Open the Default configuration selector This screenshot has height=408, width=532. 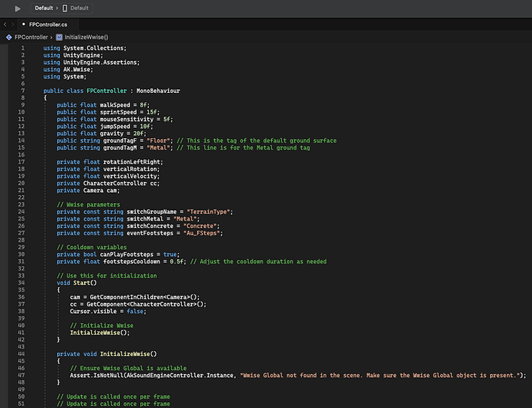[x=44, y=8]
